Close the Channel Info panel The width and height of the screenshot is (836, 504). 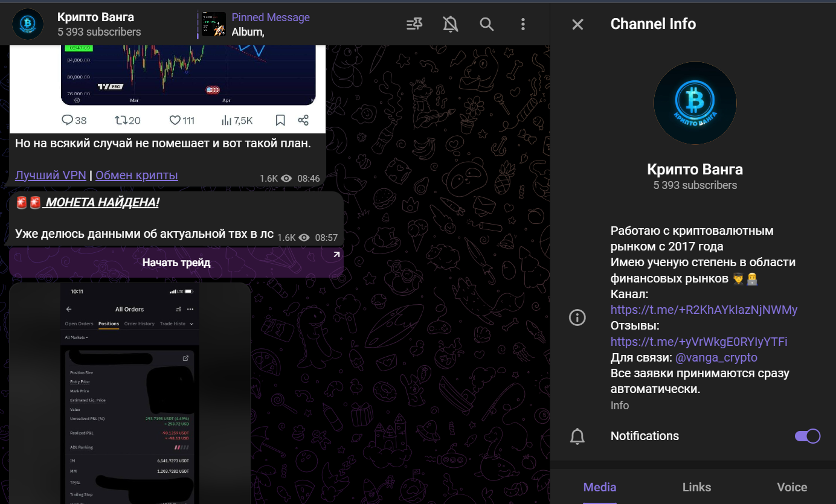coord(577,24)
